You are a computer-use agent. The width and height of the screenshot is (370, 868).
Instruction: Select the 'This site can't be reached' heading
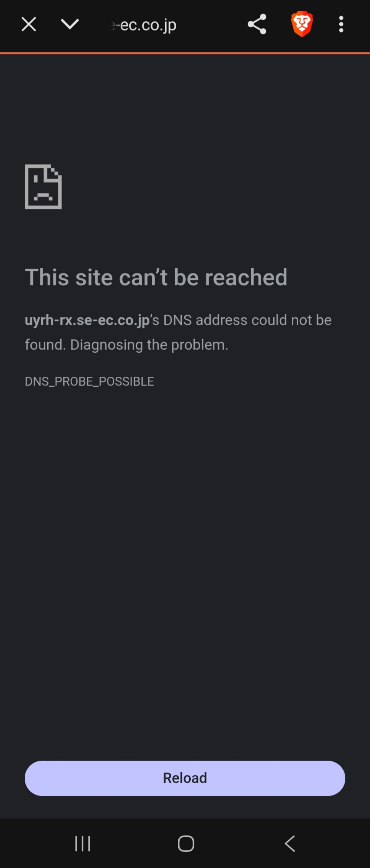(156, 277)
